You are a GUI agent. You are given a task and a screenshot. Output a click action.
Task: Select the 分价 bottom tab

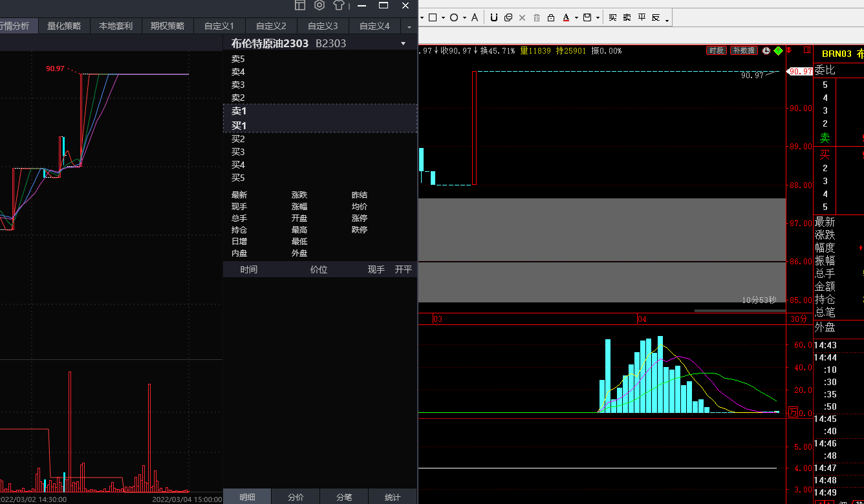296,497
